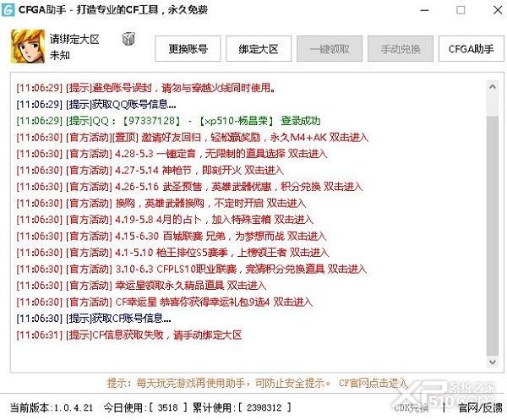Click the 更换账号 button

188,49
